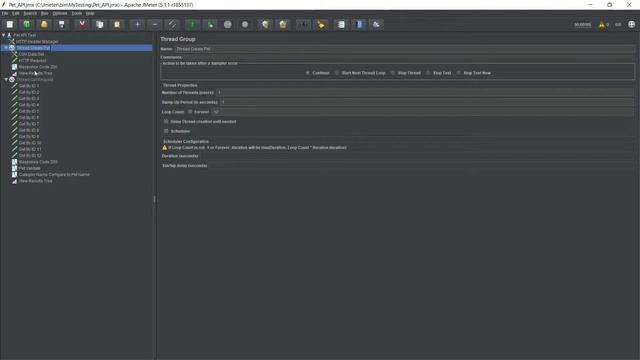Click the Copy toolbar icon
The image size is (640, 360).
[100, 24]
